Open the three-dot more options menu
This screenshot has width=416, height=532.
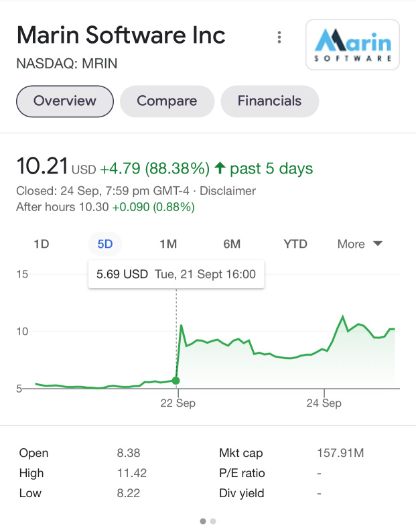tap(279, 37)
